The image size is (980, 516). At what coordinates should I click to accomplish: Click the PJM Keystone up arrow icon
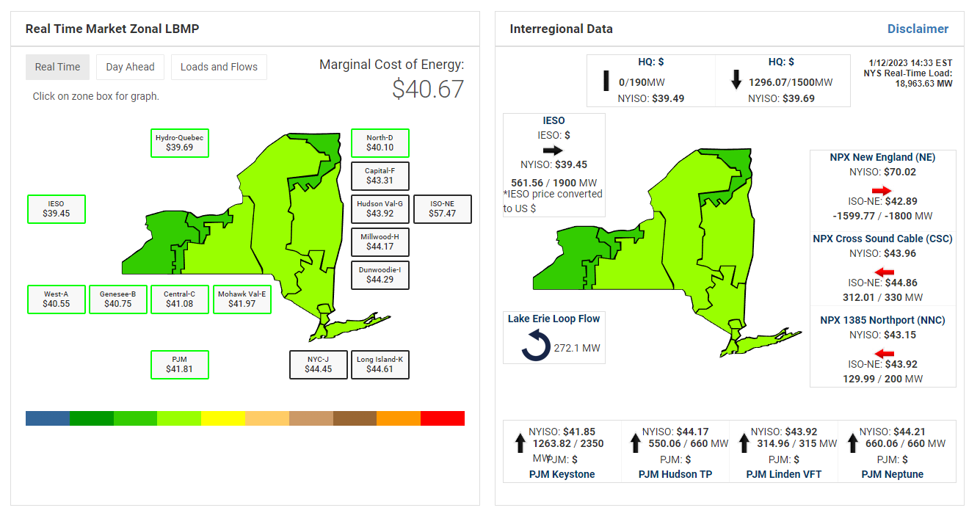point(520,443)
